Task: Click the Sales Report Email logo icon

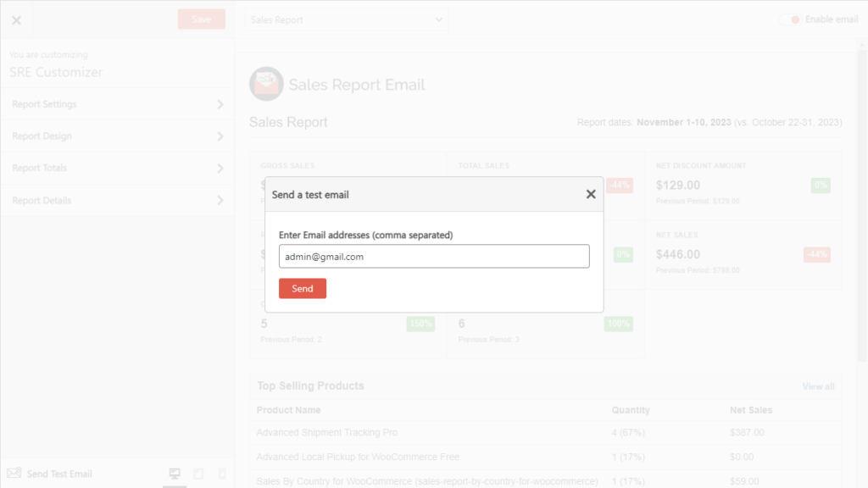Action: point(266,85)
